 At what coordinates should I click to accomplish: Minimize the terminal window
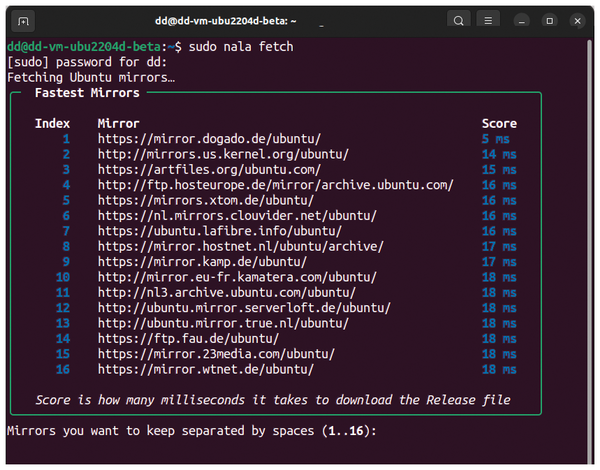(522, 21)
